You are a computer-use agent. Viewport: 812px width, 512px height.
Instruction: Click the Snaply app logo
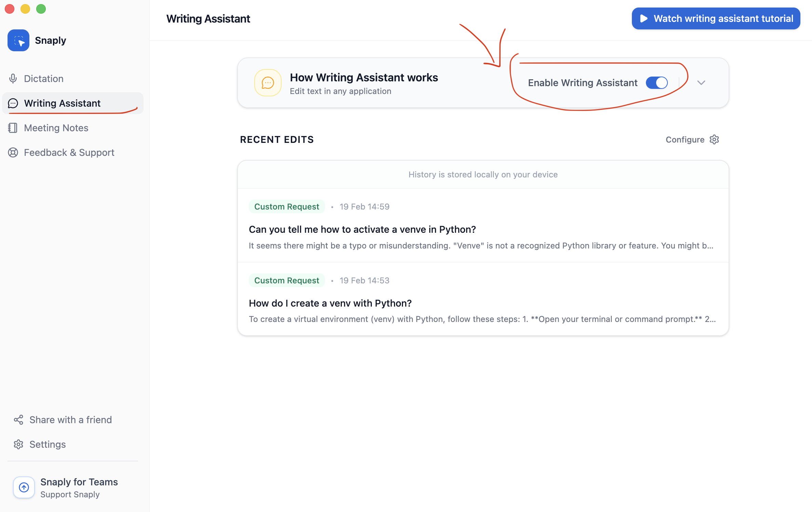(x=18, y=40)
